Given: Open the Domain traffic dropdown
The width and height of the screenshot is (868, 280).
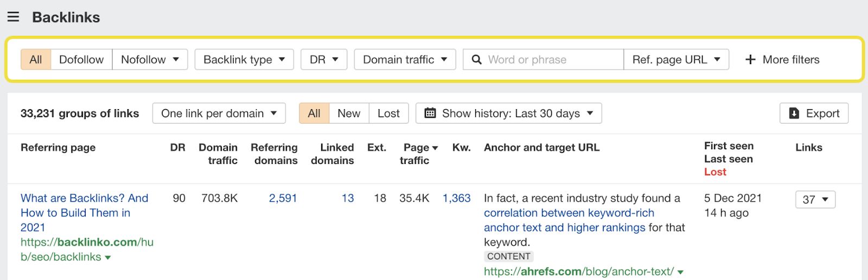Looking at the screenshot, I should click(x=405, y=60).
